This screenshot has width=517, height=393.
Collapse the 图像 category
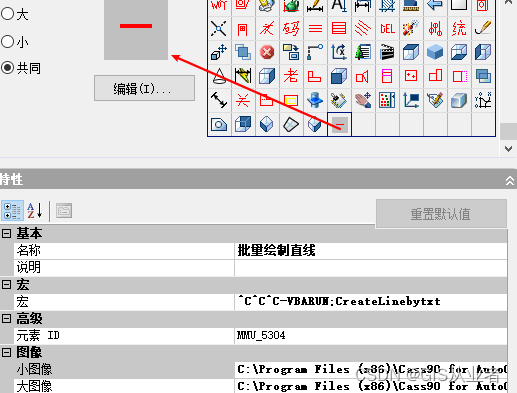6,352
